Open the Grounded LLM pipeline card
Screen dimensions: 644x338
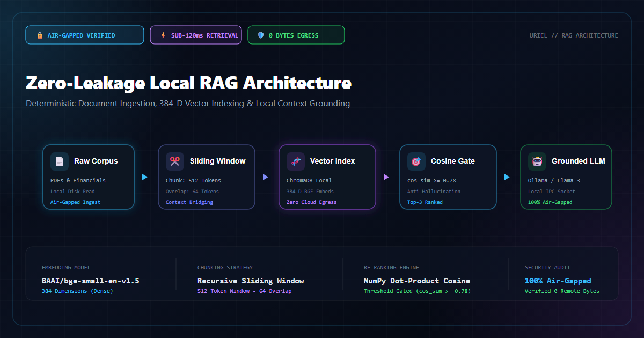(566, 177)
